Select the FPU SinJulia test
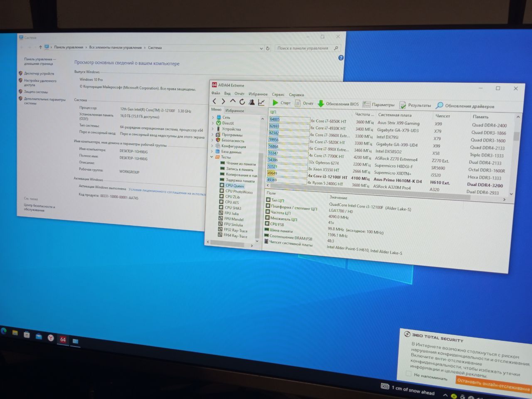532x399 pixels. pyautogui.click(x=231, y=225)
